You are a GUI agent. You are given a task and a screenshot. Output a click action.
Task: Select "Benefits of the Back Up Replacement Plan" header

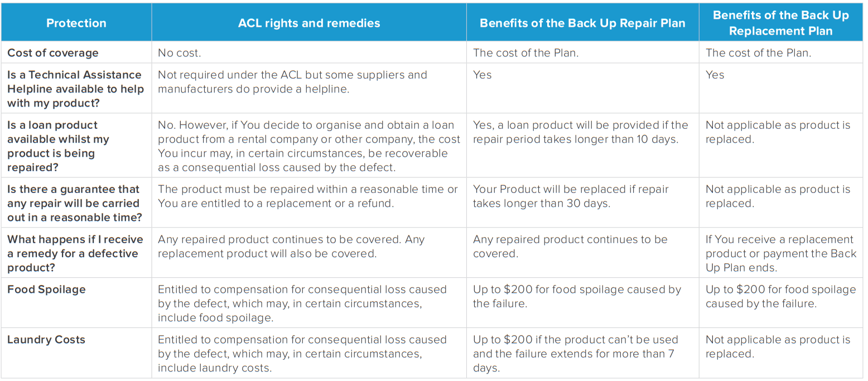(x=780, y=23)
